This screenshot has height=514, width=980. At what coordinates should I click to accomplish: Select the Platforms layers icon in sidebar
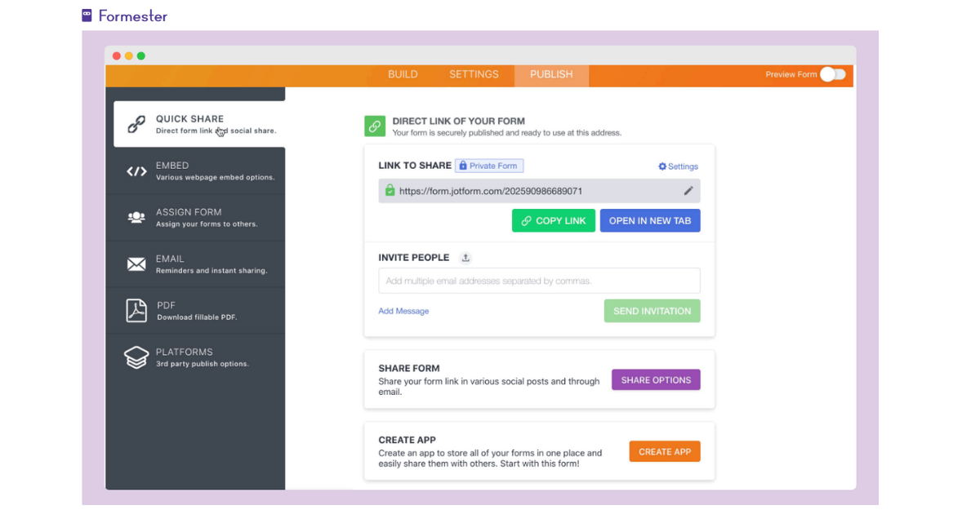136,357
